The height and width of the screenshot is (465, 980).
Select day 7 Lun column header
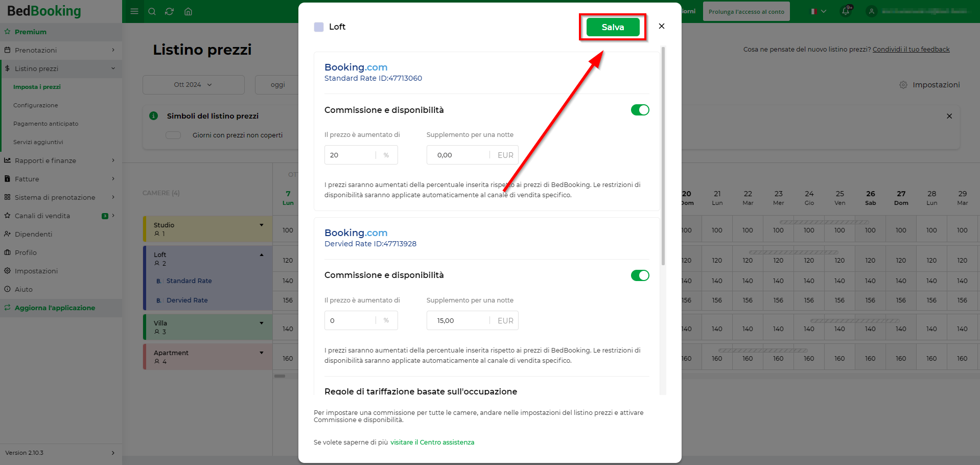pos(288,198)
